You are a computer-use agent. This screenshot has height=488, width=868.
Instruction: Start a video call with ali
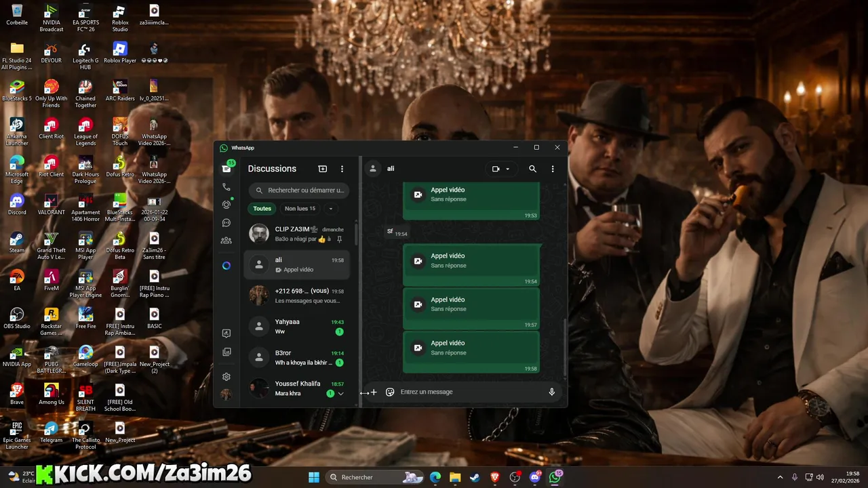tap(496, 169)
